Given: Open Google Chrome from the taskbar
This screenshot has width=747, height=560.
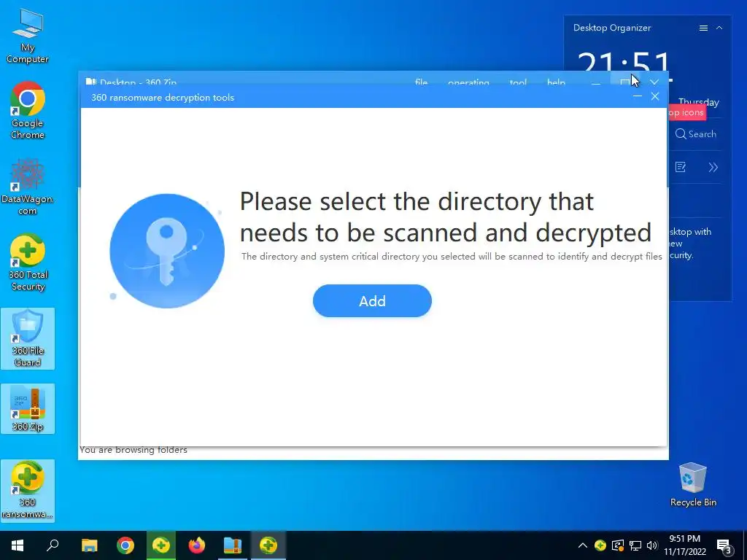Looking at the screenshot, I should [x=125, y=545].
